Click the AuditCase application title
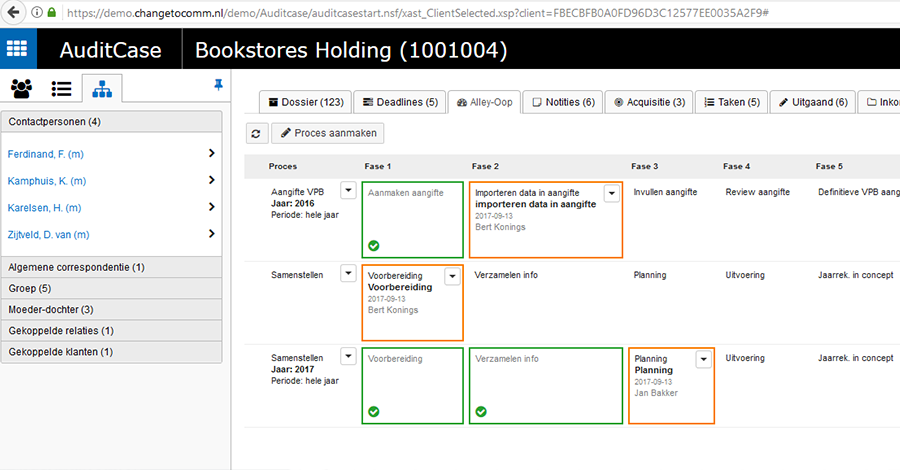This screenshot has height=470, width=900. (x=110, y=50)
